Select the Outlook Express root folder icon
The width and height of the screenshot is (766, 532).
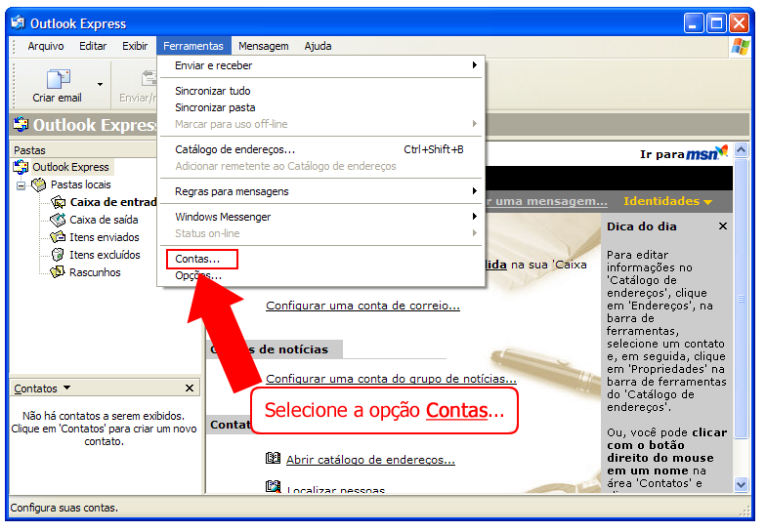(x=21, y=167)
